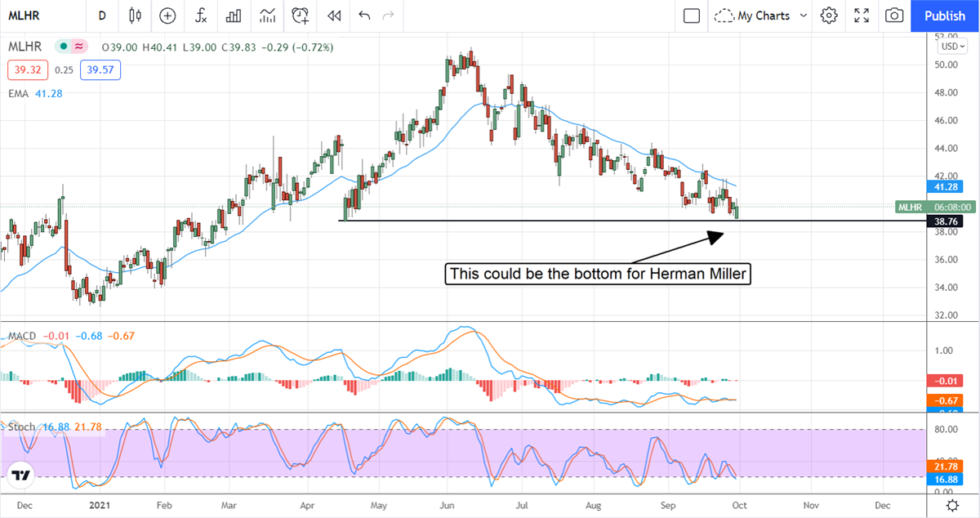
Task: Open the indicator templates icon
Action: click(x=267, y=16)
